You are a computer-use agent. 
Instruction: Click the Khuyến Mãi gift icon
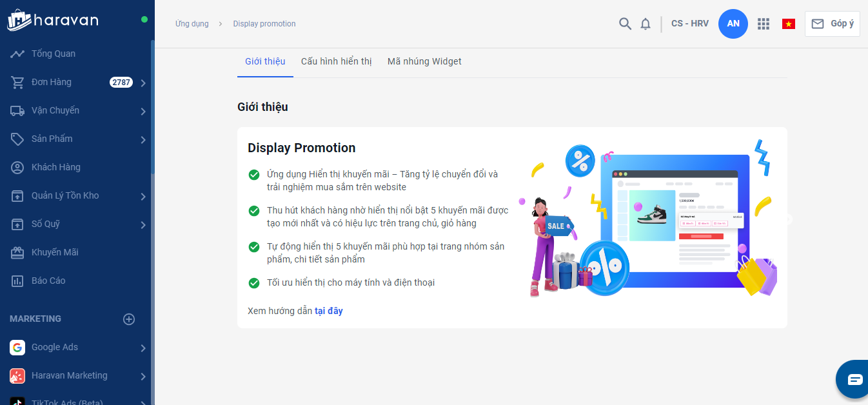tap(17, 252)
